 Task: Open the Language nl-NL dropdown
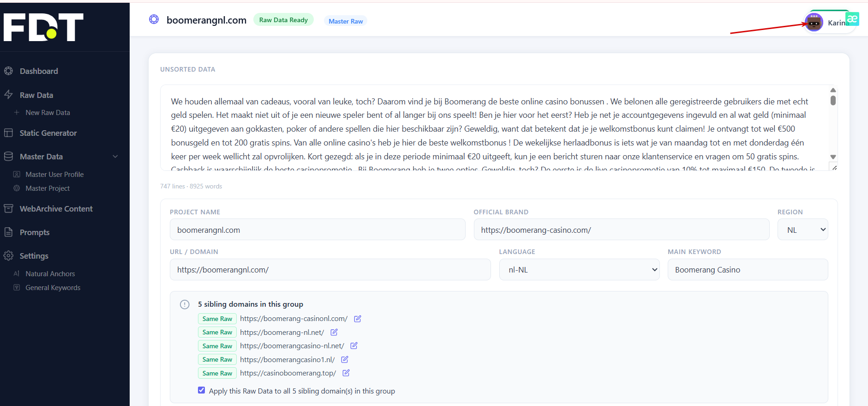tap(580, 269)
